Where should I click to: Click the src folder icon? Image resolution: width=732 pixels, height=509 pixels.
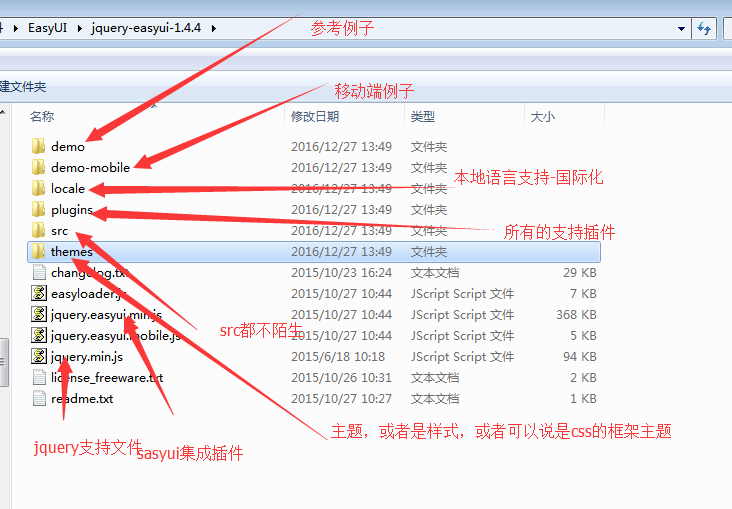[39, 230]
